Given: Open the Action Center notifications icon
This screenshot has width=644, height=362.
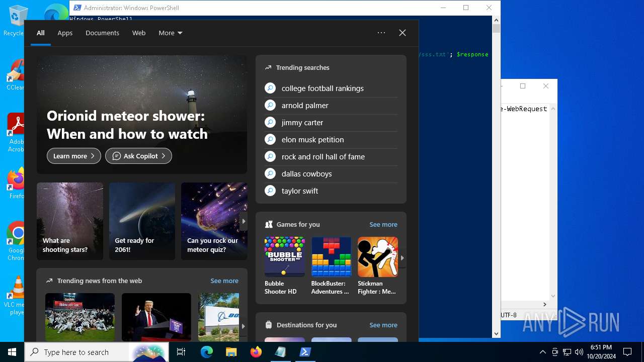Looking at the screenshot, I should [627, 352].
